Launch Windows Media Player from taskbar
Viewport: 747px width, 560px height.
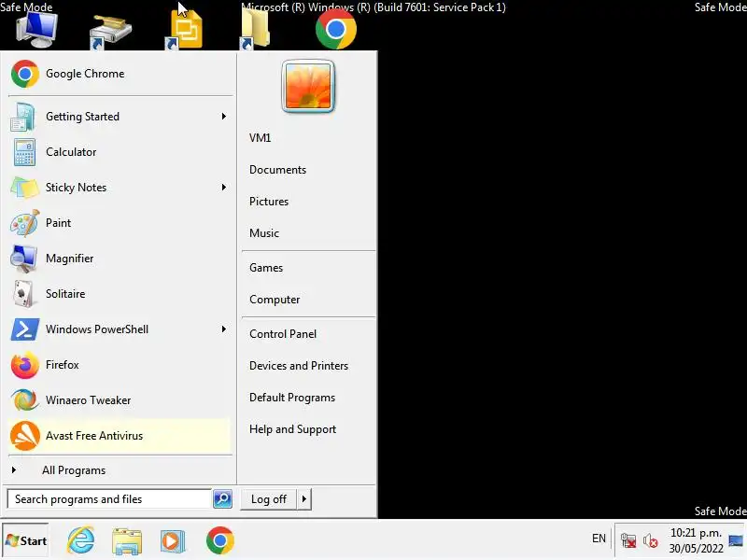(x=173, y=541)
